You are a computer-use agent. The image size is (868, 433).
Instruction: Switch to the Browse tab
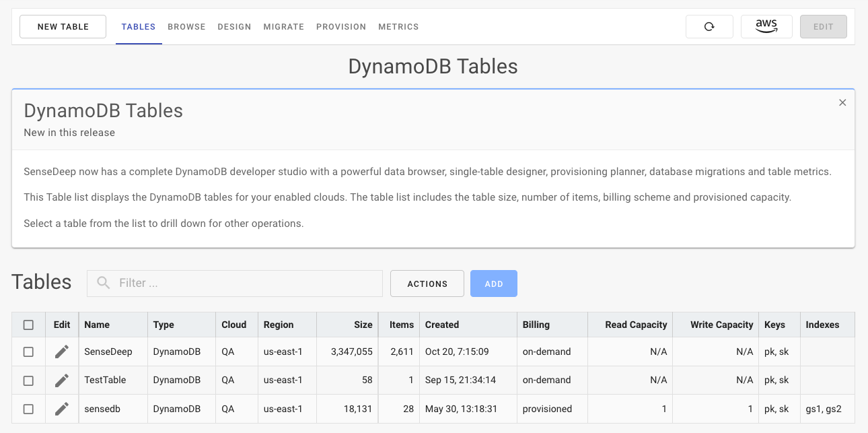click(186, 27)
